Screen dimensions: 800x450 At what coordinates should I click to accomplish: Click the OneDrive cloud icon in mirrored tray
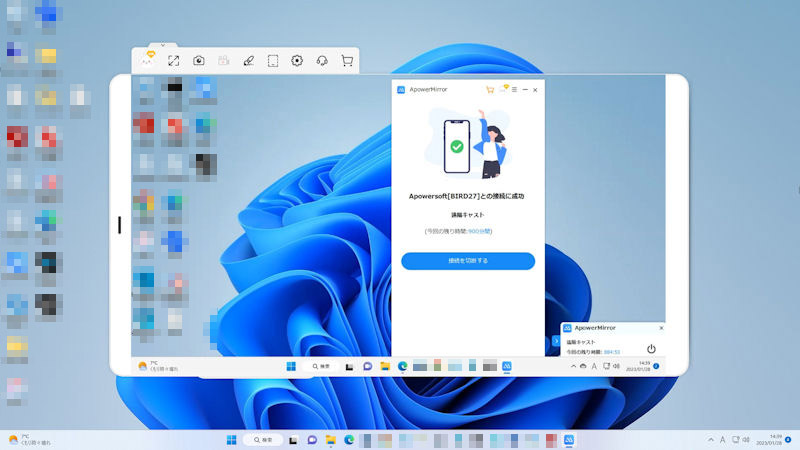click(583, 366)
